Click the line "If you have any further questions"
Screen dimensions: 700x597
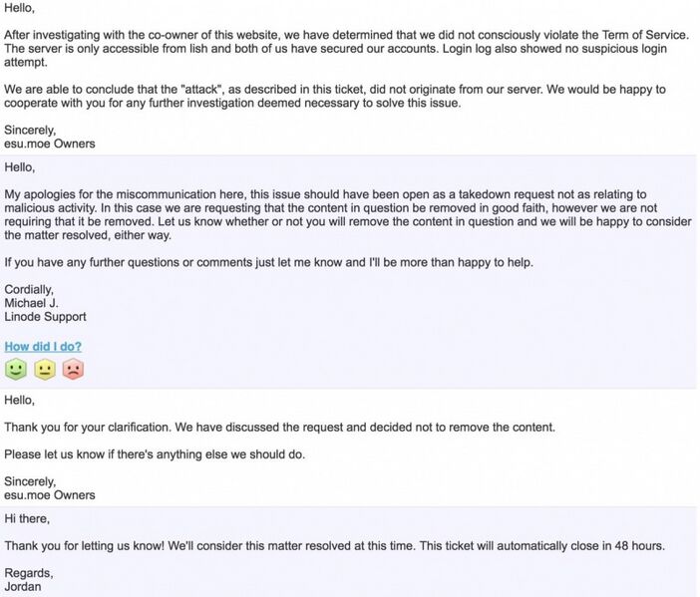click(269, 262)
